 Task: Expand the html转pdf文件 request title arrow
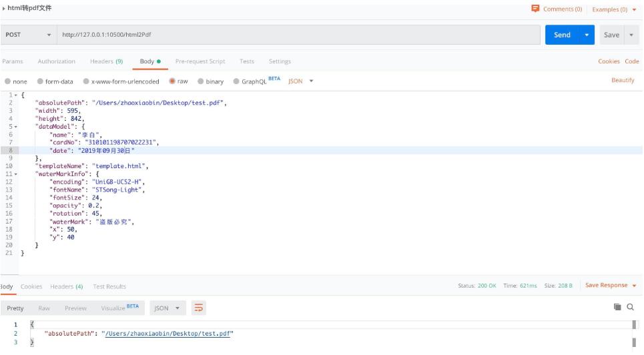click(4, 8)
